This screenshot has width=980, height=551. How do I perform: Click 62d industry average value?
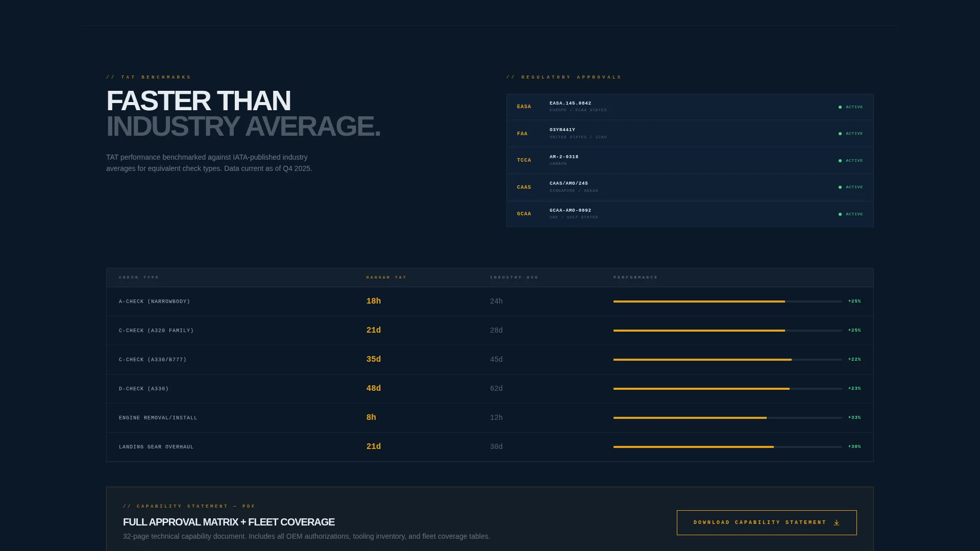click(x=496, y=389)
